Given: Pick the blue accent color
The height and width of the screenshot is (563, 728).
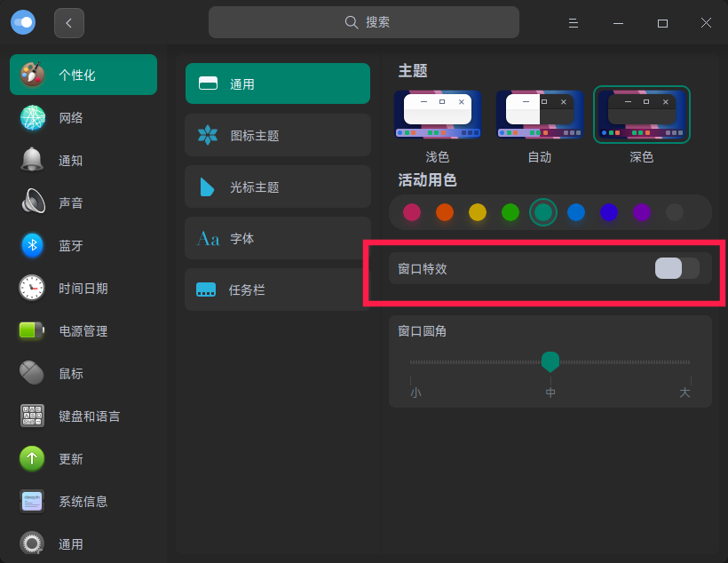Looking at the screenshot, I should 576,212.
